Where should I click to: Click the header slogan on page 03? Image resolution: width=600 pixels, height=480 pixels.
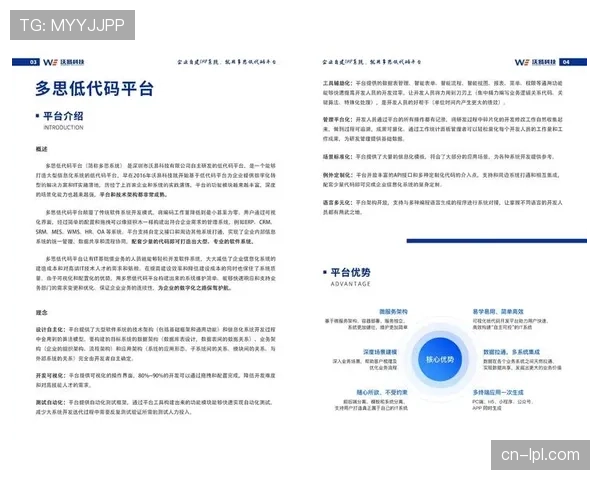[x=227, y=62]
